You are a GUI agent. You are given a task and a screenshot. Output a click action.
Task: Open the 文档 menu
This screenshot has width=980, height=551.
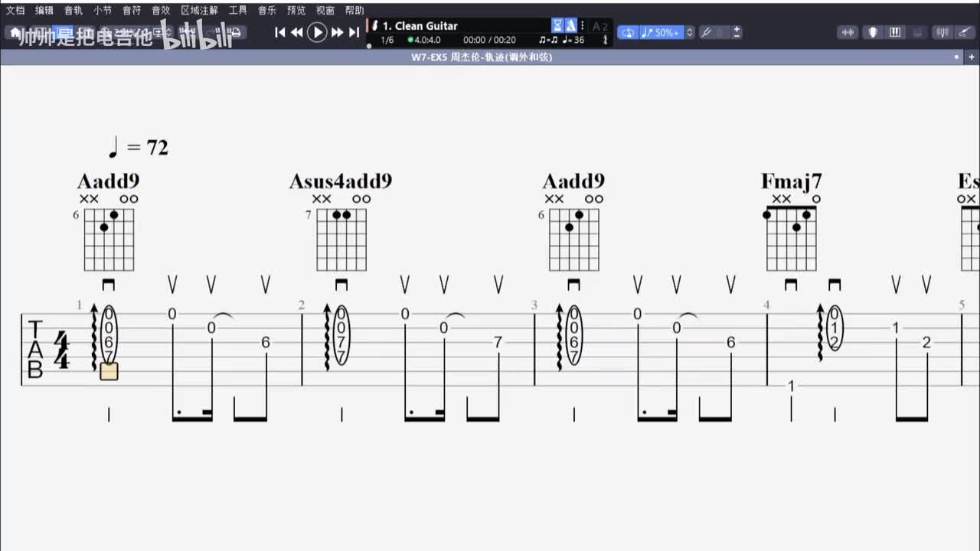tap(15, 11)
